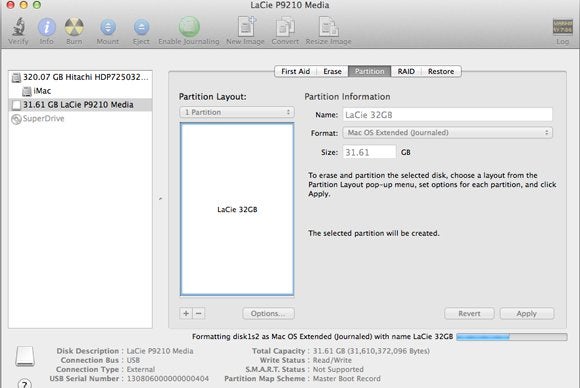
Task: Select SuperDrive in the sidebar
Action: coord(80,119)
